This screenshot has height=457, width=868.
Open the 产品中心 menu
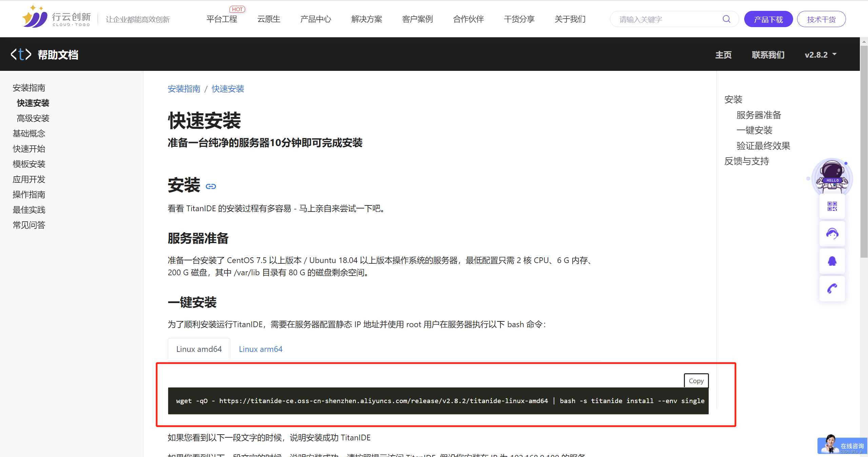tap(316, 19)
